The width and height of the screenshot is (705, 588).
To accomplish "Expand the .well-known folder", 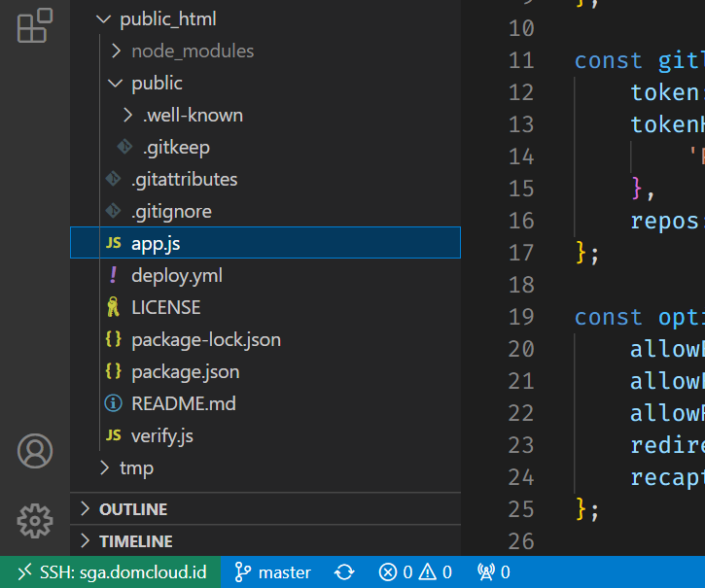I will click(192, 116).
